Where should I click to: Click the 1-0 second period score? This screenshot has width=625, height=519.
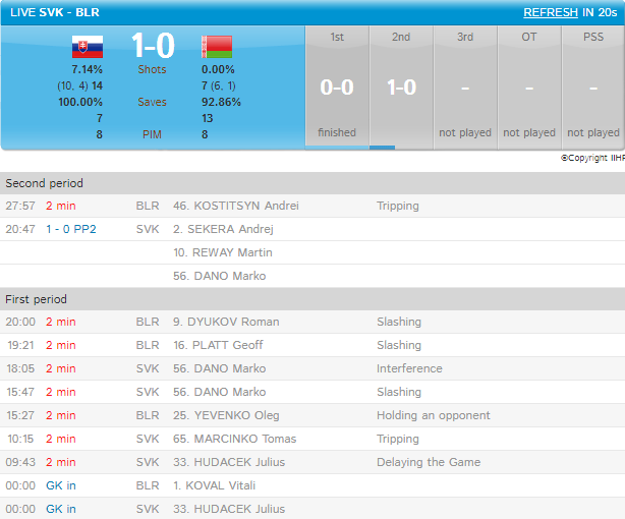401,87
